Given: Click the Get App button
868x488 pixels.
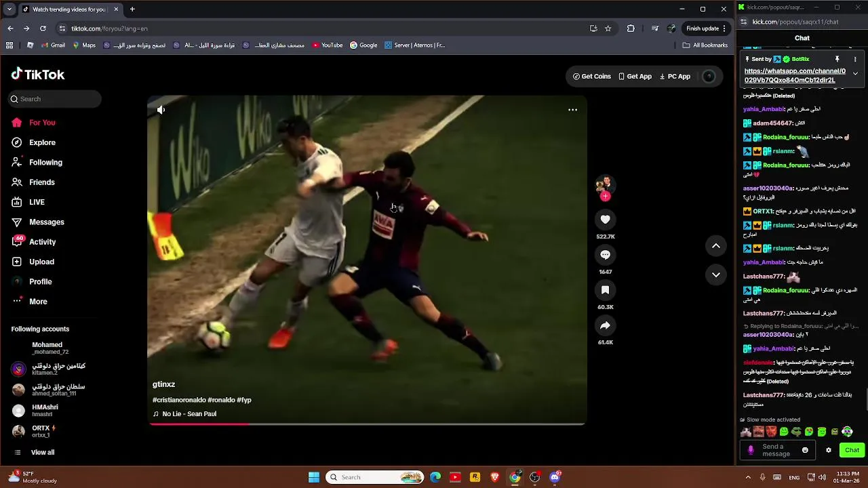Looking at the screenshot, I should click(x=635, y=77).
